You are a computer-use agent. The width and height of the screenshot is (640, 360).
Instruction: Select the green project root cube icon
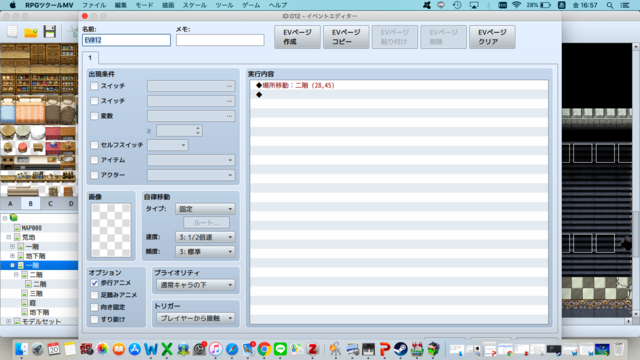tap(13, 218)
